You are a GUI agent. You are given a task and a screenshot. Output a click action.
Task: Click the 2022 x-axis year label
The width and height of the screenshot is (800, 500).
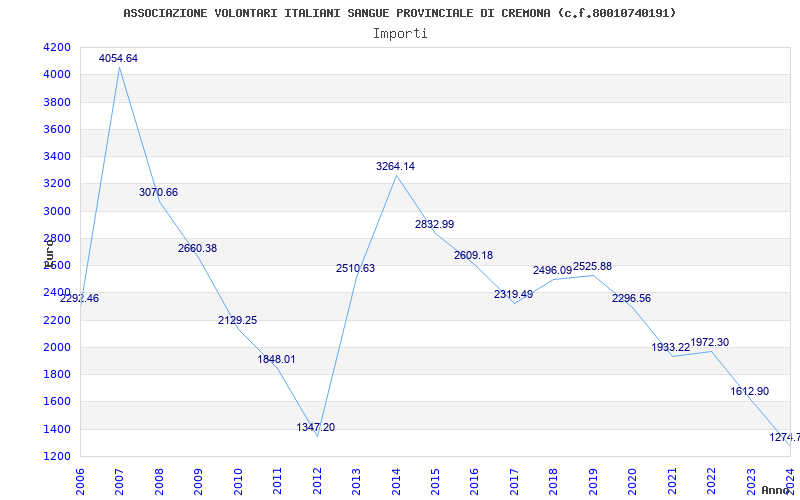[x=712, y=481]
